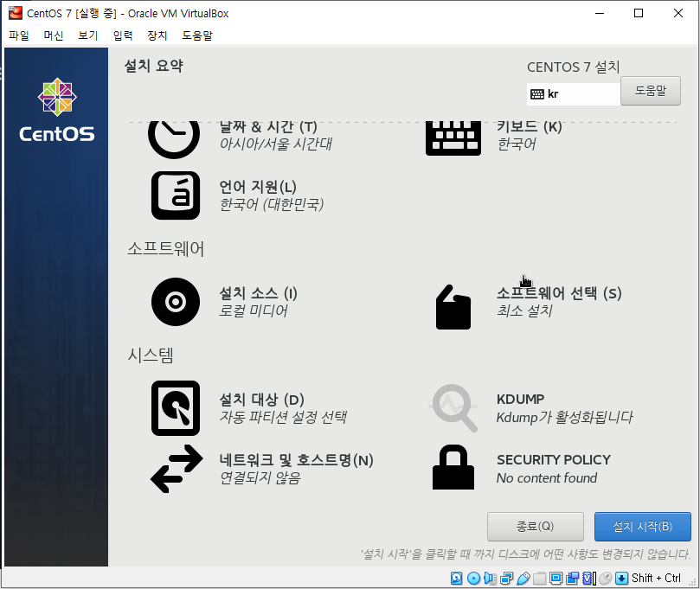This screenshot has height=589, width=700.
Task: Click 로컬 미디어 status text
Action: click(254, 311)
